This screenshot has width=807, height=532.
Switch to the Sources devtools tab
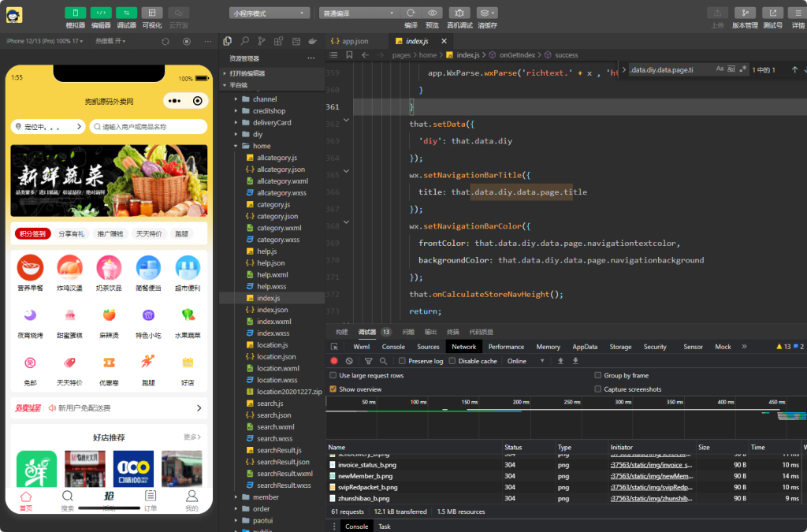428,347
